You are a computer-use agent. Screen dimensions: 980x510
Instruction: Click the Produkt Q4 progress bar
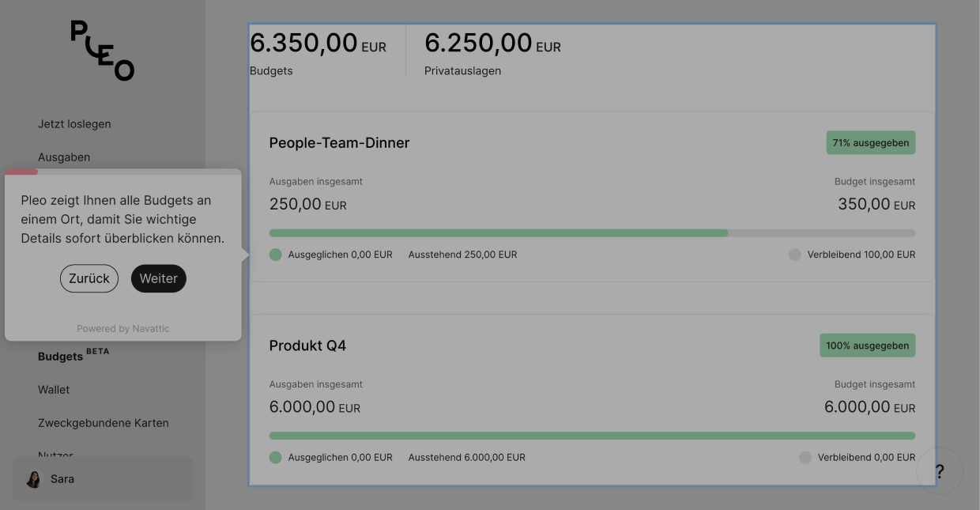[x=591, y=436]
